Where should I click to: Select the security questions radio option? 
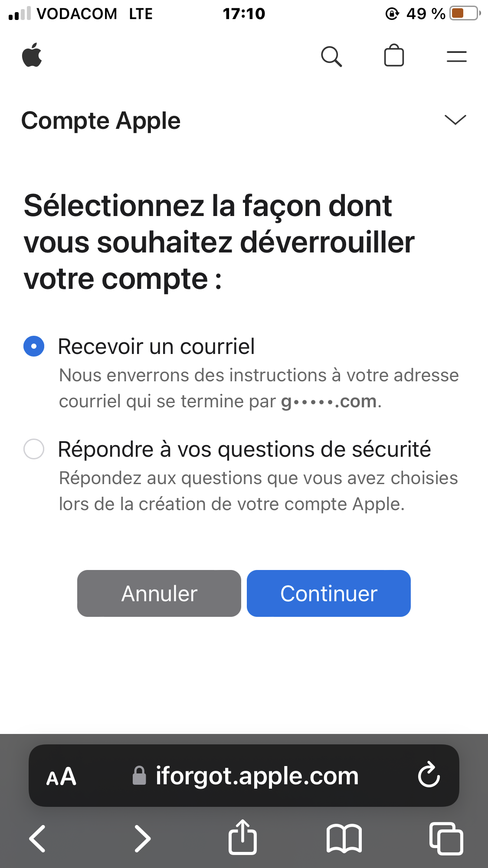[x=34, y=449]
